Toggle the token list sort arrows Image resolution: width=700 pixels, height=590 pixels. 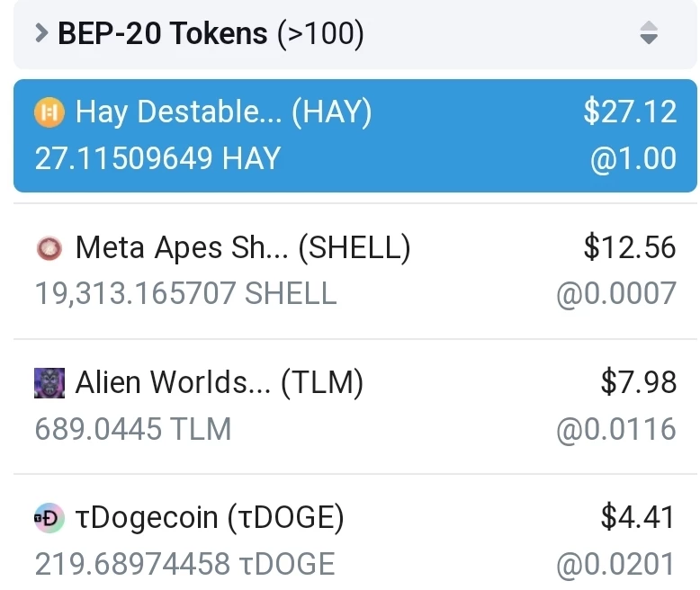point(649,32)
